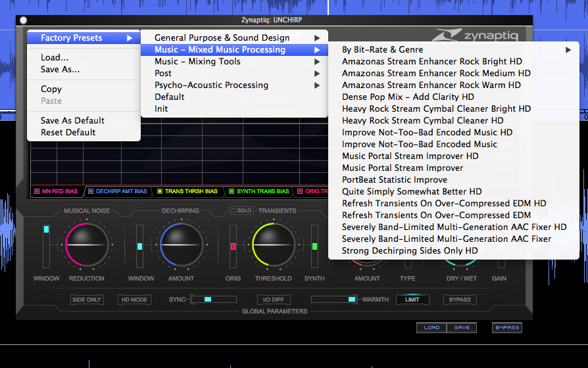This screenshot has height=368, width=588.
Task: Click the plugin BYPASS button in Global Parameters
Action: tap(460, 300)
